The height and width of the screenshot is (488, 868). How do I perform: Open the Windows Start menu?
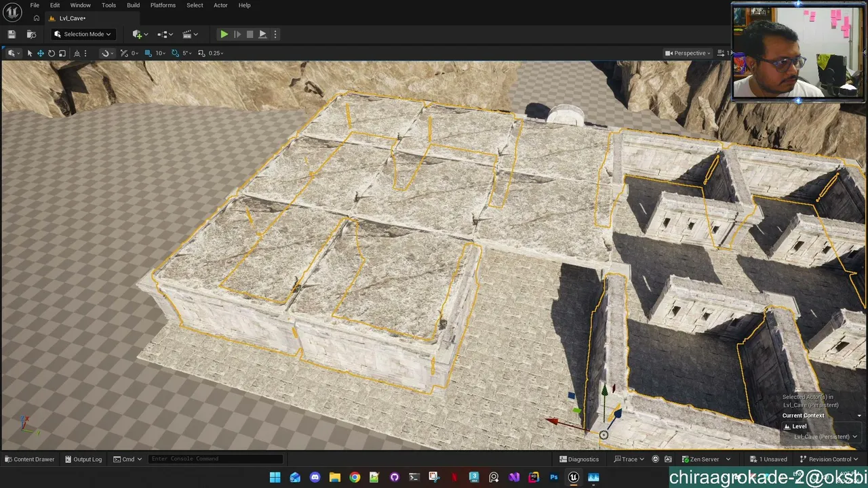coord(275,478)
